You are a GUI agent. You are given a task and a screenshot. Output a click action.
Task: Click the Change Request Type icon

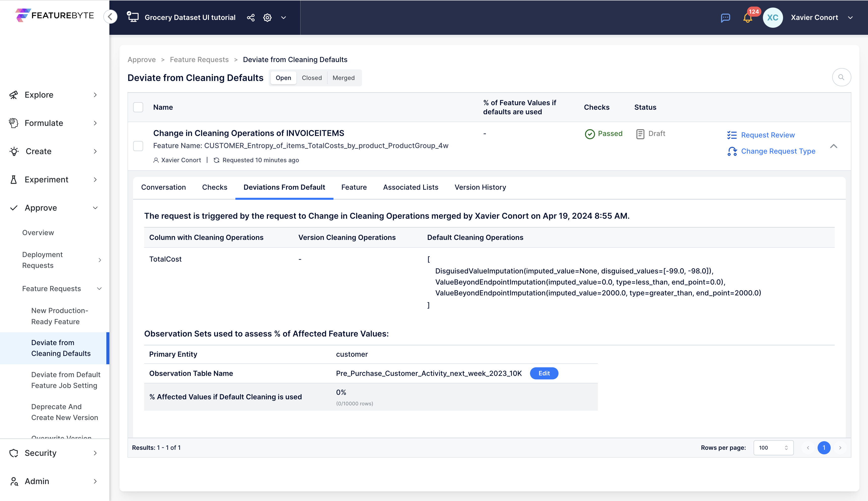pos(732,151)
